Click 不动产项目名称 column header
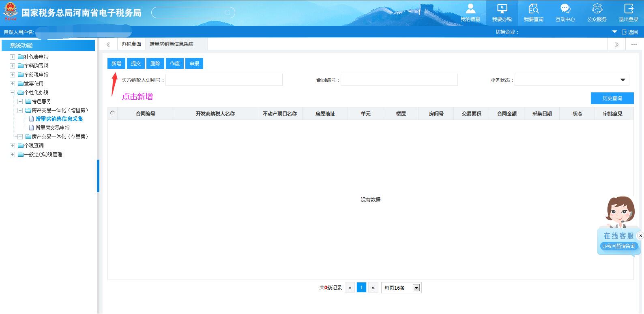The width and height of the screenshot is (644, 314). click(280, 114)
